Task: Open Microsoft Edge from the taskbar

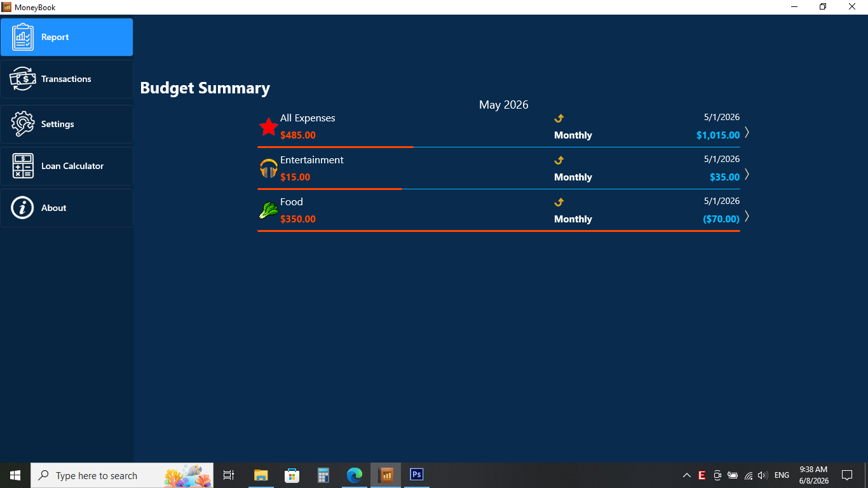Action: pyautogui.click(x=354, y=475)
